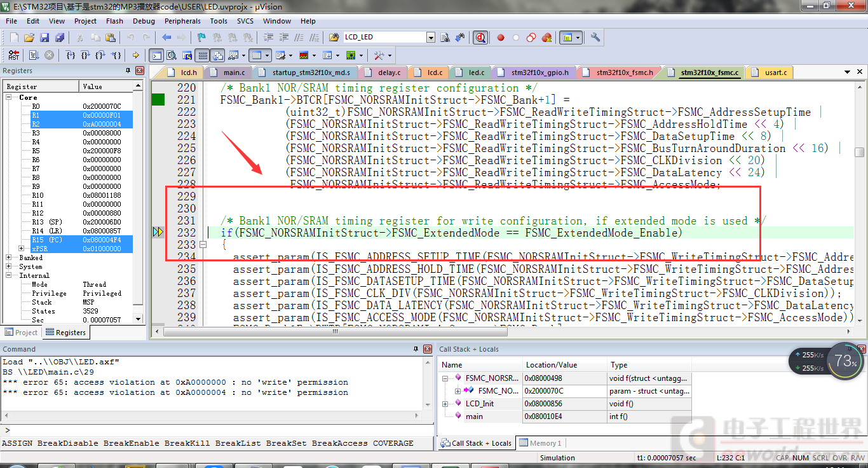The image size is (868, 468).
Task: Click the Step Out braces icon
Action: [102, 55]
